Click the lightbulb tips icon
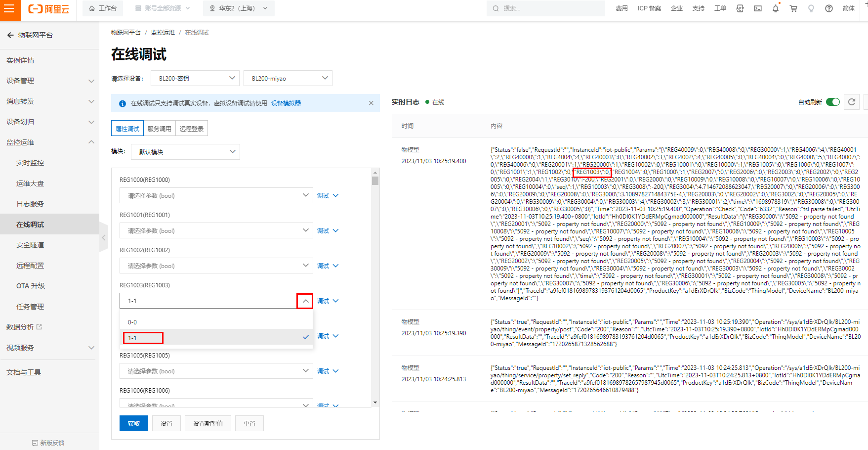This screenshot has height=450, width=868. [x=811, y=8]
